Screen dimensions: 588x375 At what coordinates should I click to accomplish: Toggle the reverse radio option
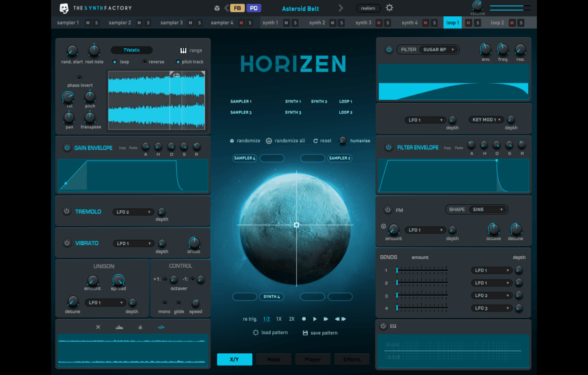(x=145, y=62)
